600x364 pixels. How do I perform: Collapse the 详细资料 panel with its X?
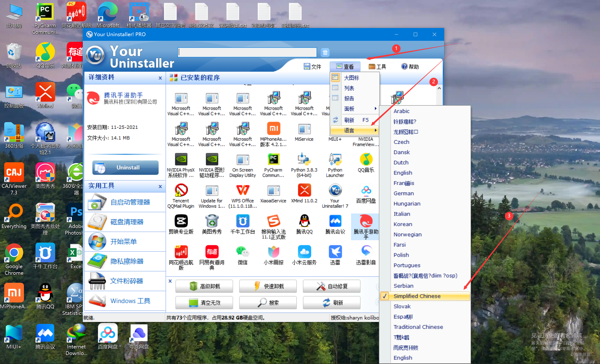pyautogui.click(x=160, y=78)
